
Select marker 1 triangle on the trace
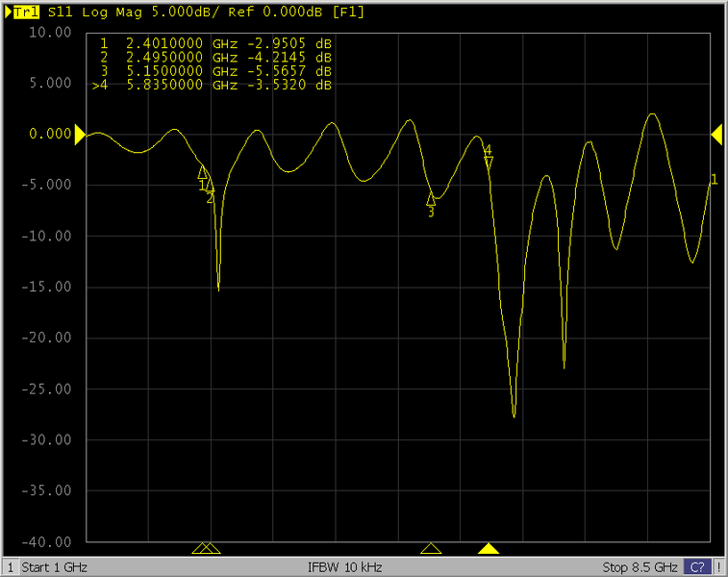pos(203,173)
